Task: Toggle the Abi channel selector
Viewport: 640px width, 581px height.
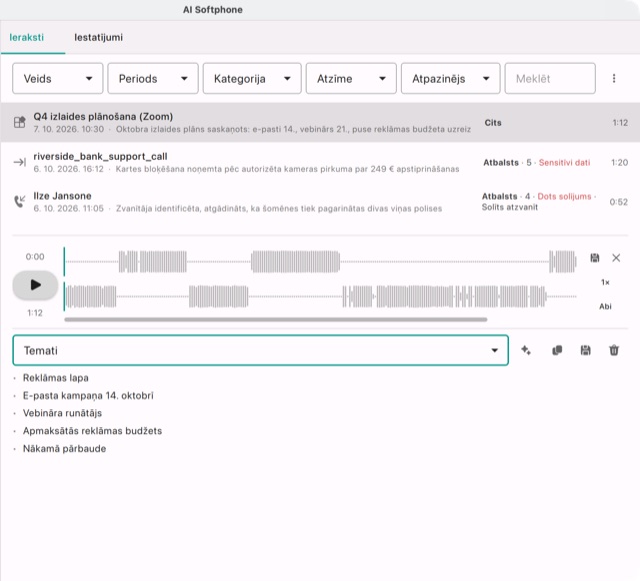Action: (605, 306)
